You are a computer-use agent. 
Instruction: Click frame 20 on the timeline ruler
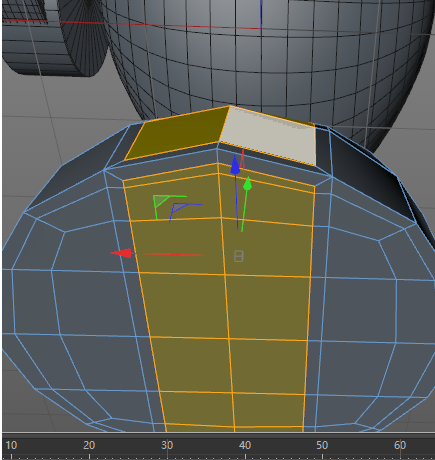tap(89, 445)
